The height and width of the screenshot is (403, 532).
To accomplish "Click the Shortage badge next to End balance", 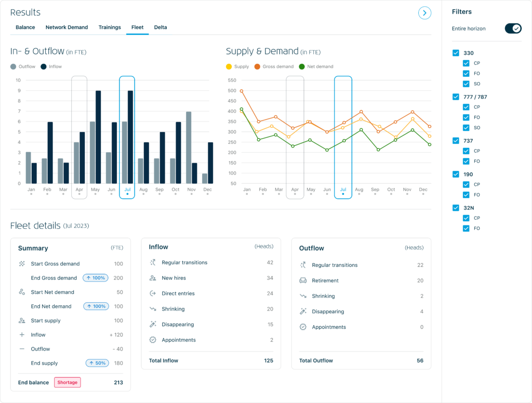I will [x=67, y=382].
